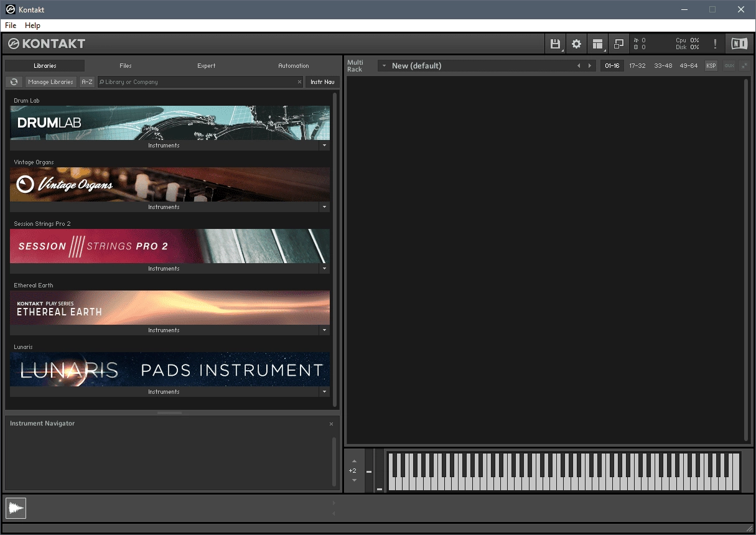This screenshot has width=756, height=535.
Task: Open the Help menu
Action: (32, 26)
